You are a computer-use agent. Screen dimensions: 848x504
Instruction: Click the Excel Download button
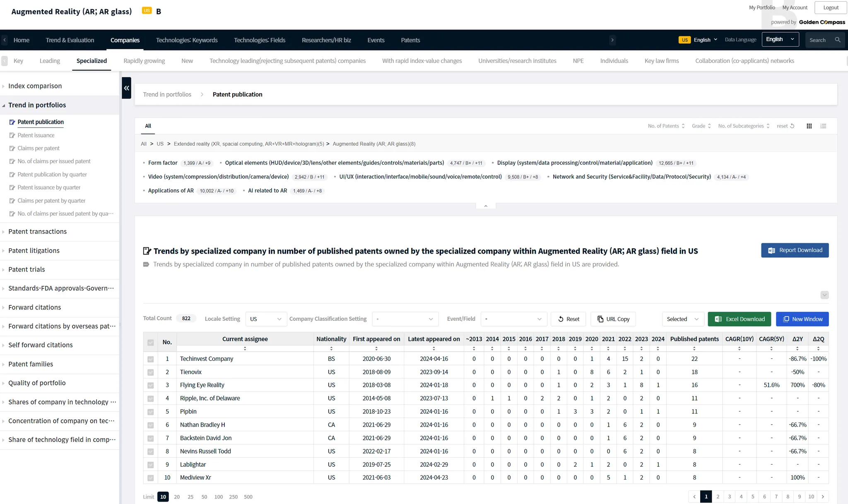pyautogui.click(x=739, y=319)
